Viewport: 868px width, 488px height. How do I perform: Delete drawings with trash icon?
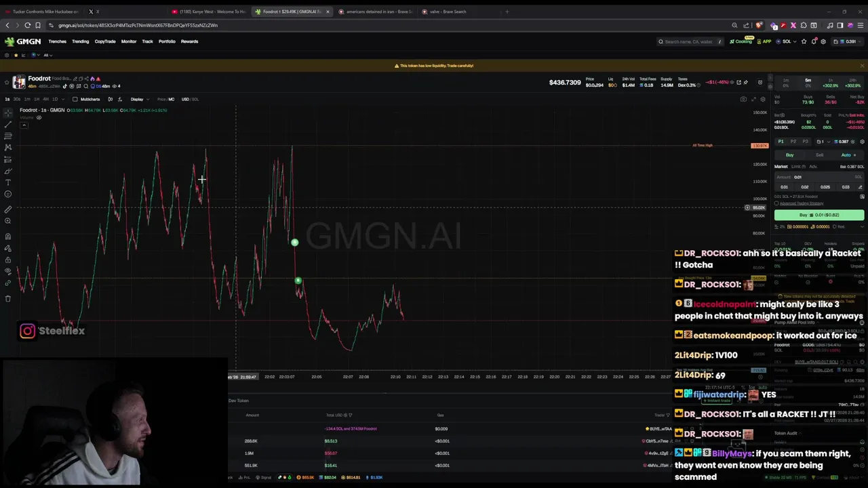pos(7,298)
